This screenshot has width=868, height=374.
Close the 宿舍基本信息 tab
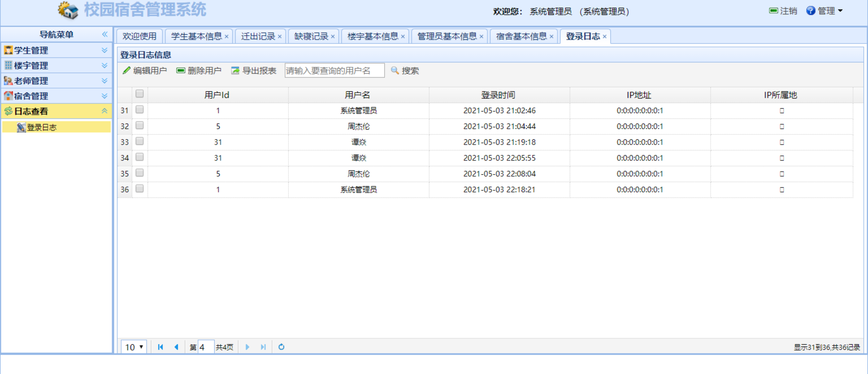click(x=552, y=37)
